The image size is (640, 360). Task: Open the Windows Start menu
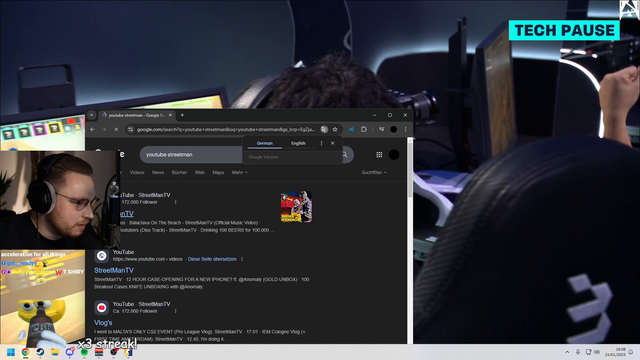(x=11, y=352)
